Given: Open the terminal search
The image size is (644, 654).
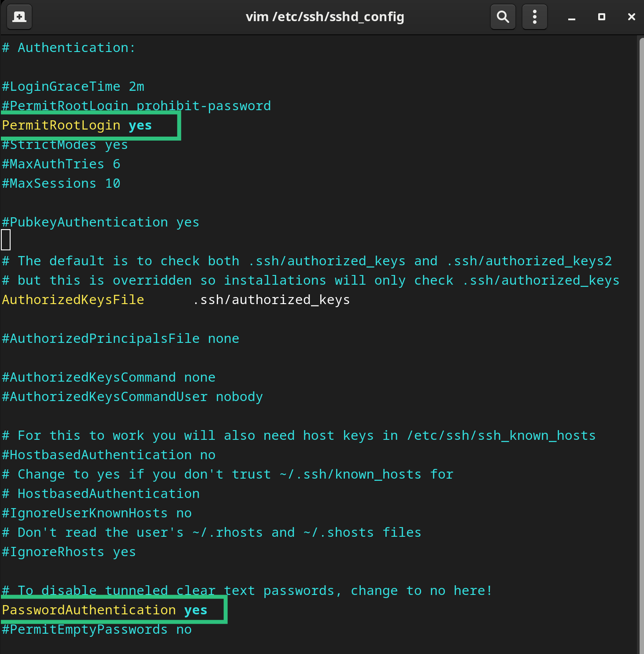Looking at the screenshot, I should (x=503, y=17).
